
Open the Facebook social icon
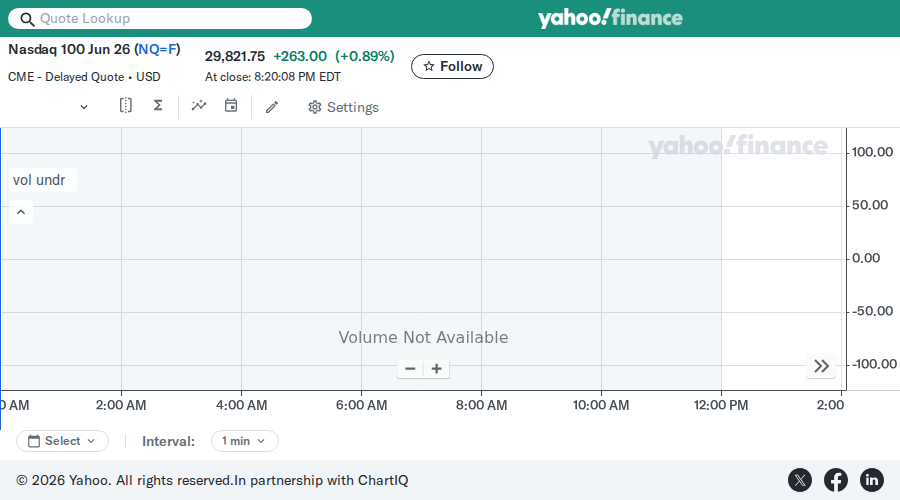point(836,480)
